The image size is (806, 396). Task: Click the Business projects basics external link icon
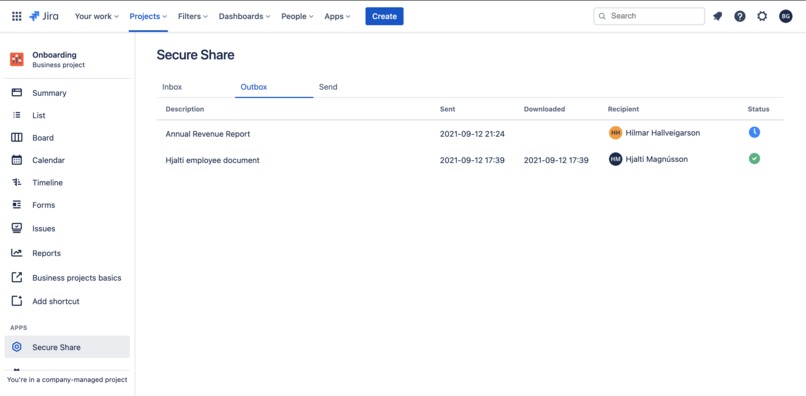pos(17,277)
